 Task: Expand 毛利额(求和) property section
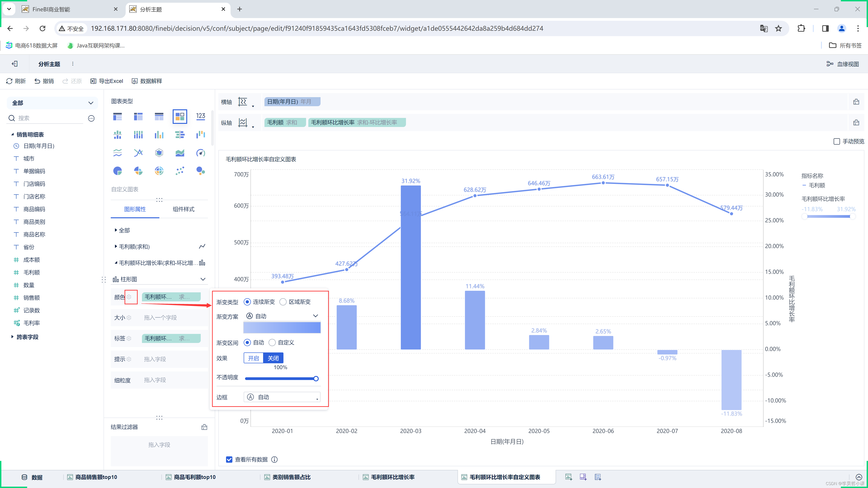coord(116,246)
